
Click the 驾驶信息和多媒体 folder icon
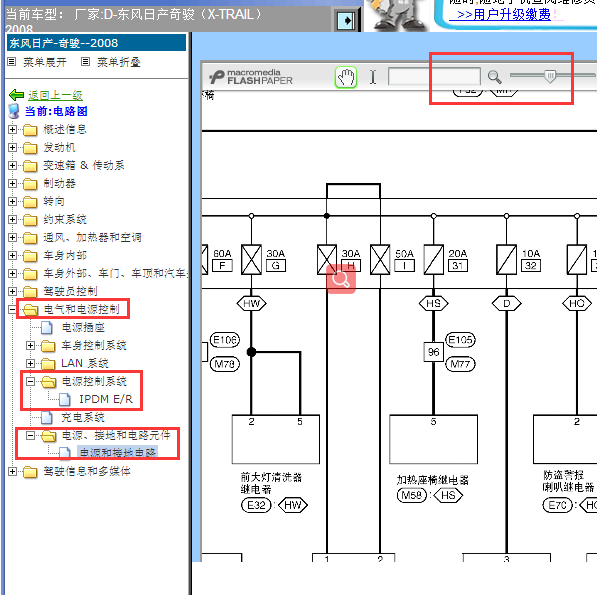[x=30, y=472]
